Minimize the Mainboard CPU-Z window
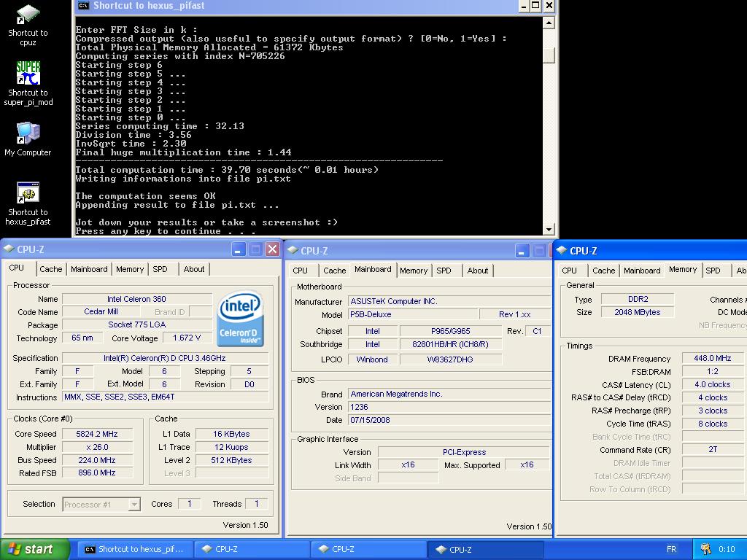The width and height of the screenshot is (747, 560). 522,251
